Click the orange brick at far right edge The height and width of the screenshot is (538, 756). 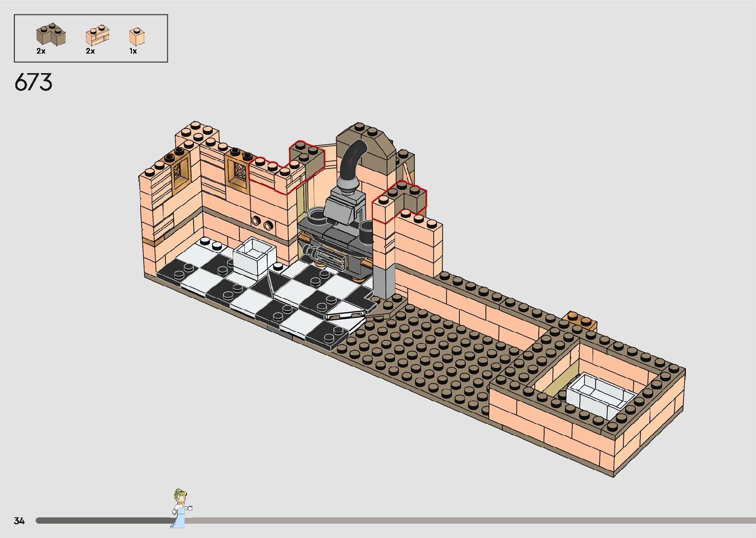[582, 320]
